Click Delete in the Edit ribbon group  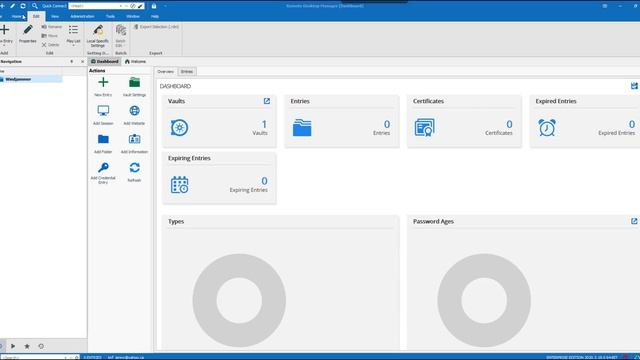tap(51, 45)
